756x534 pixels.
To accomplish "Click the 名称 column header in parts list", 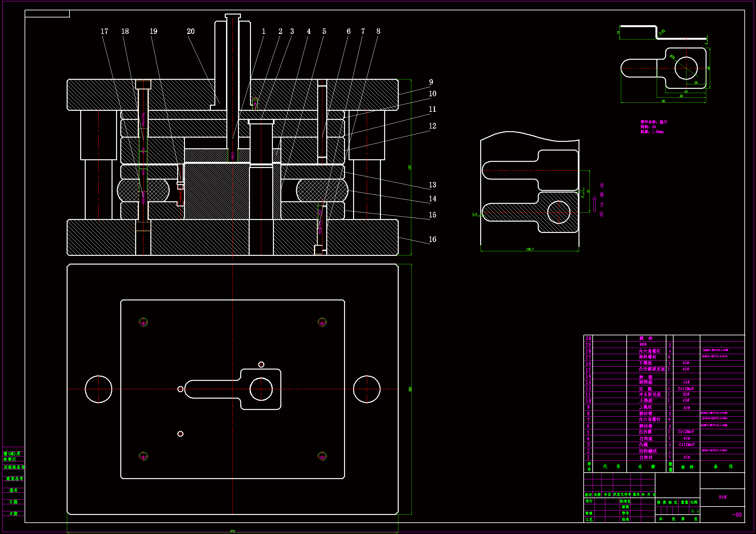I will (x=646, y=466).
